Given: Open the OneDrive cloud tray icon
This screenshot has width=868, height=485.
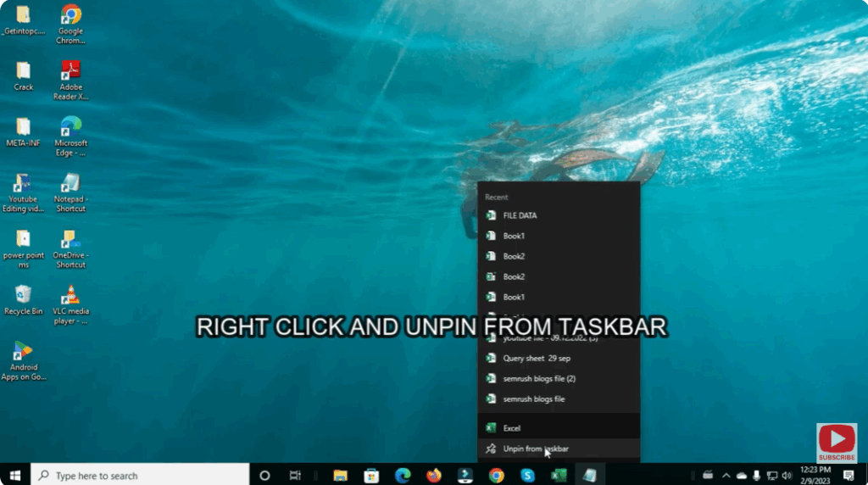Looking at the screenshot, I should (741, 475).
